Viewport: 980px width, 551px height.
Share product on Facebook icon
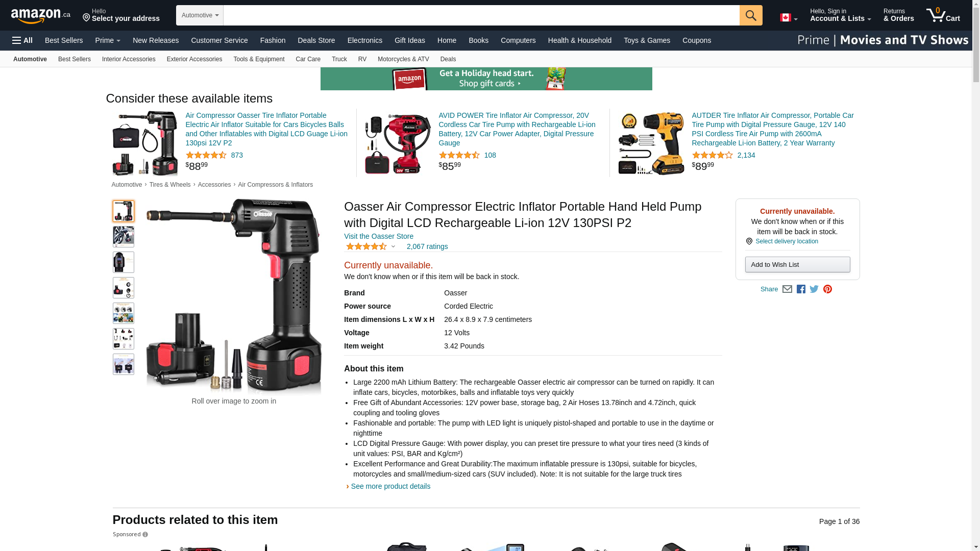(x=801, y=289)
